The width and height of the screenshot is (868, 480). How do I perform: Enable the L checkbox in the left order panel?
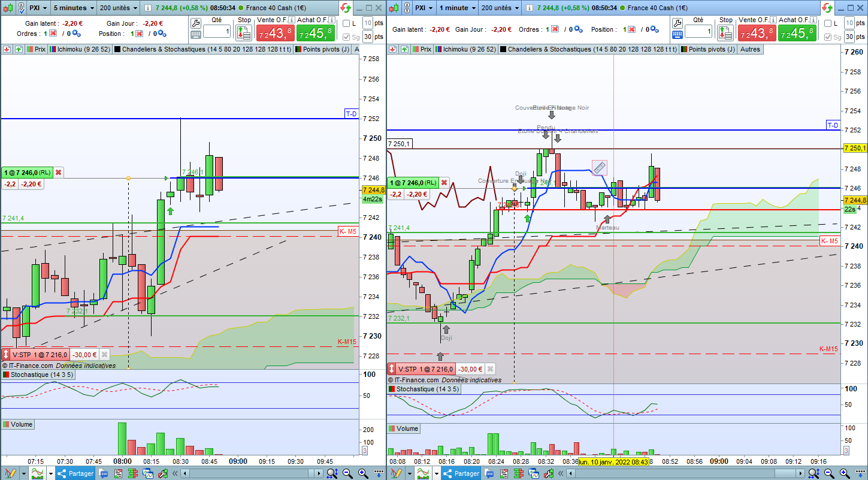click(346, 23)
